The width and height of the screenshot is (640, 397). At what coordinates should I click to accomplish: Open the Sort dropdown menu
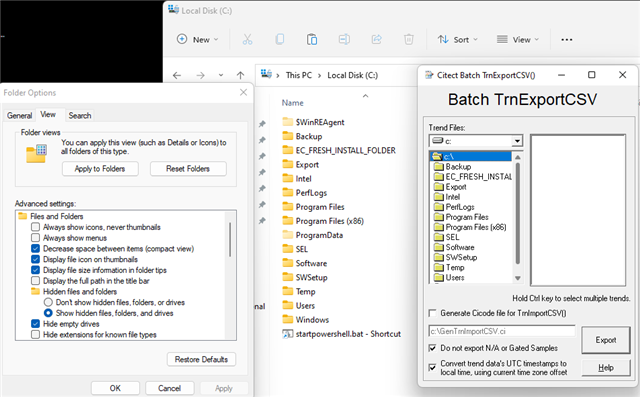[458, 40]
